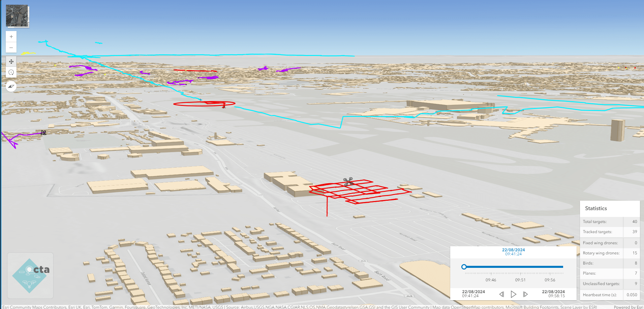644x309 pixels.
Task: Click the 09:51 timeline tick label
Action: [520, 280]
